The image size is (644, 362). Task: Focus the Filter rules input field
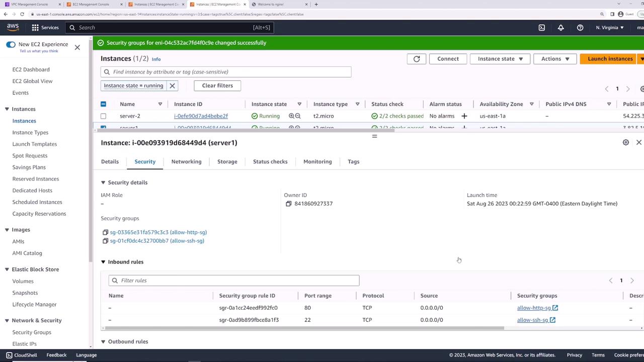tap(234, 281)
